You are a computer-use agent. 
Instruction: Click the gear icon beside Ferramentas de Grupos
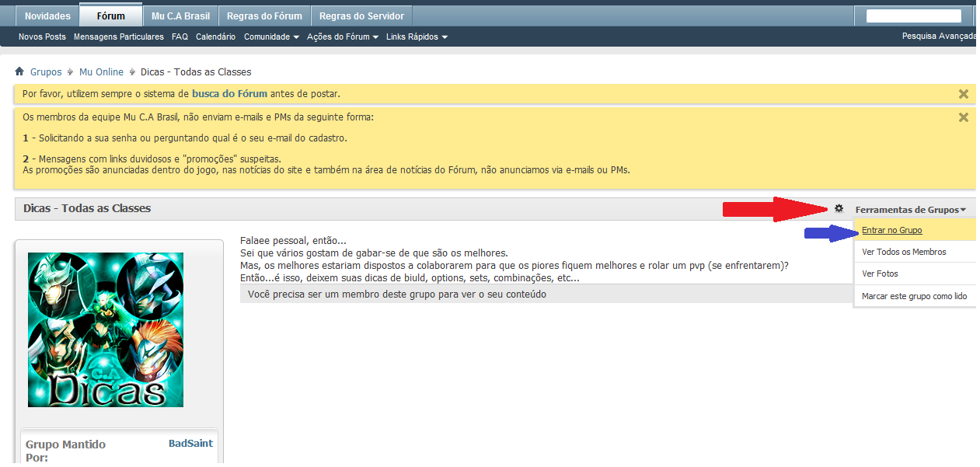[x=839, y=208]
